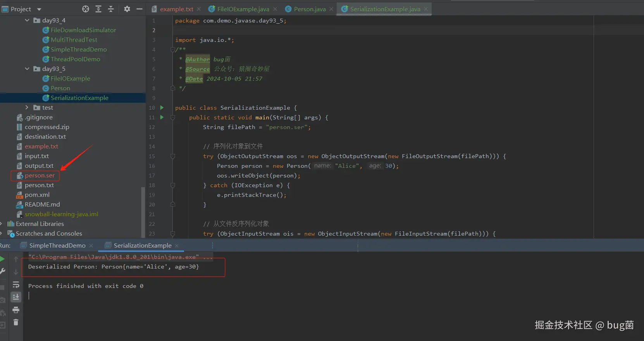The height and width of the screenshot is (341, 644).
Task: Open output.txt file
Action: [39, 165]
